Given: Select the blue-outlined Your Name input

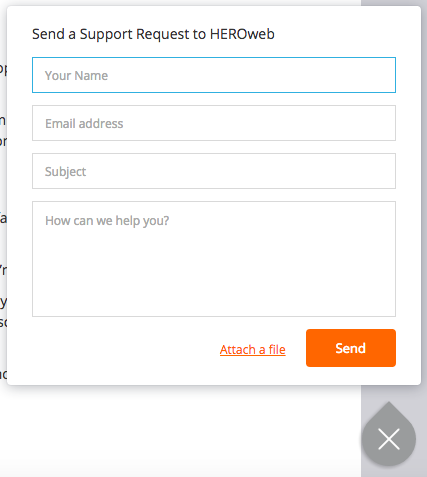Looking at the screenshot, I should (x=214, y=75).
